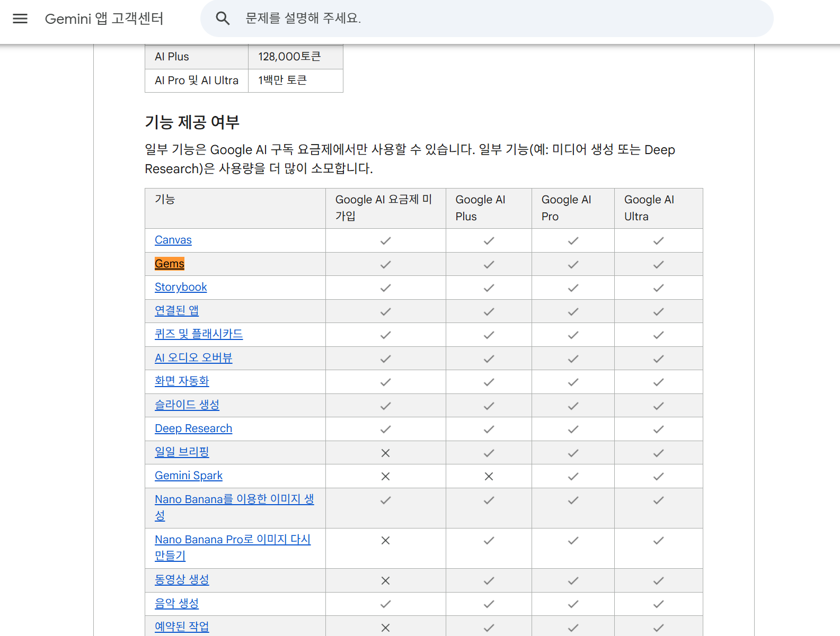This screenshot has width=840, height=636.
Task: Click Storybook checkmark under AI Pro
Action: 573,288
